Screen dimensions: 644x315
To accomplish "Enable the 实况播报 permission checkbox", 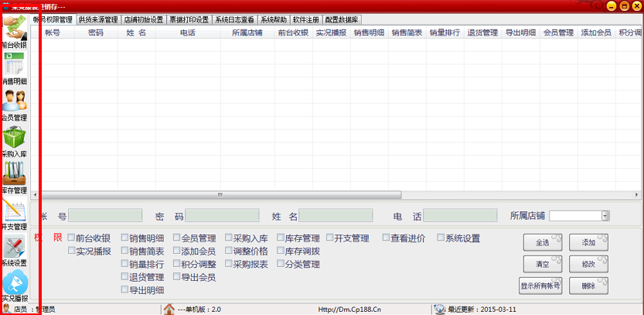I will (x=71, y=250).
